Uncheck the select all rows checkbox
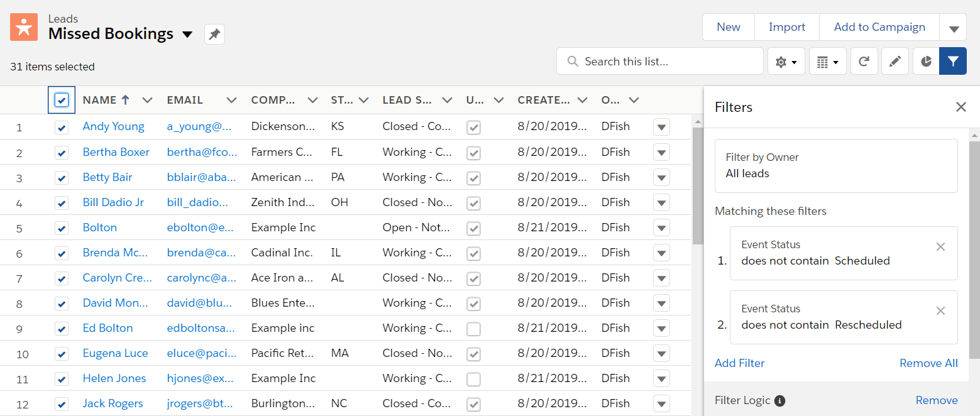This screenshot has height=416, width=980. pos(62,101)
